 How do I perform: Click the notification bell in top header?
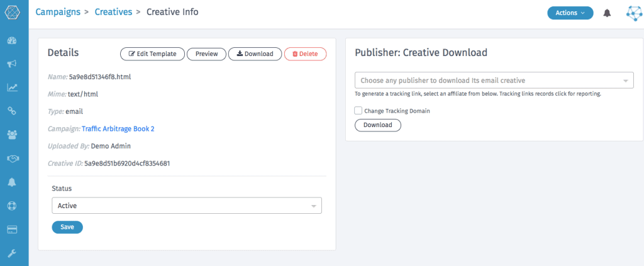(607, 13)
